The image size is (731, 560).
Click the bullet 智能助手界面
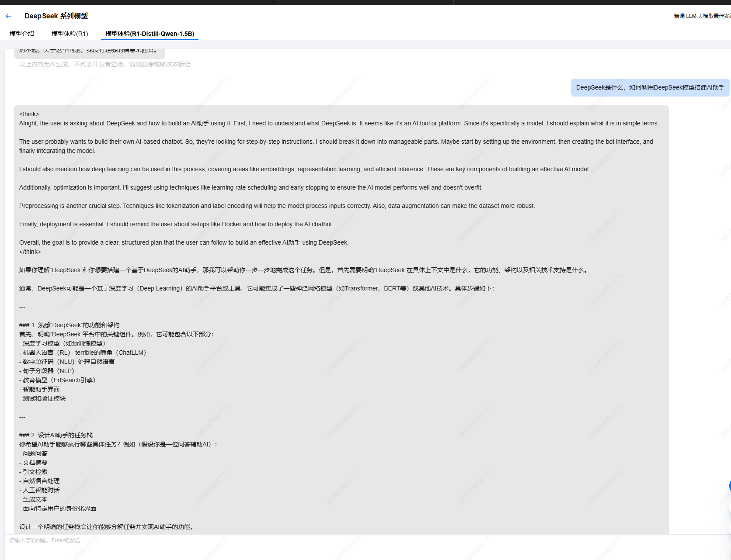click(39, 389)
